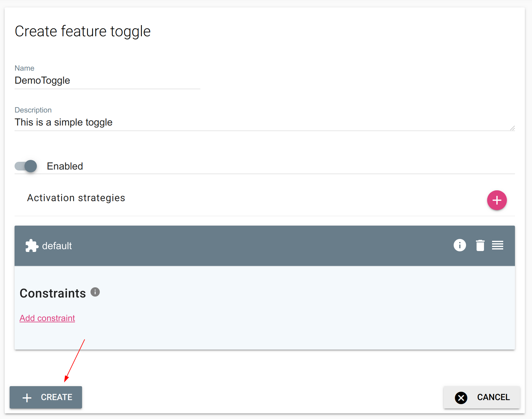Click the description resize handle
Image resolution: width=532 pixels, height=419 pixels.
[x=513, y=128]
